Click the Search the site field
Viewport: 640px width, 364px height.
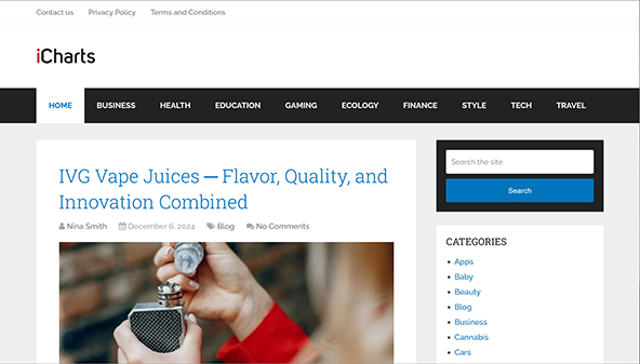click(x=520, y=162)
